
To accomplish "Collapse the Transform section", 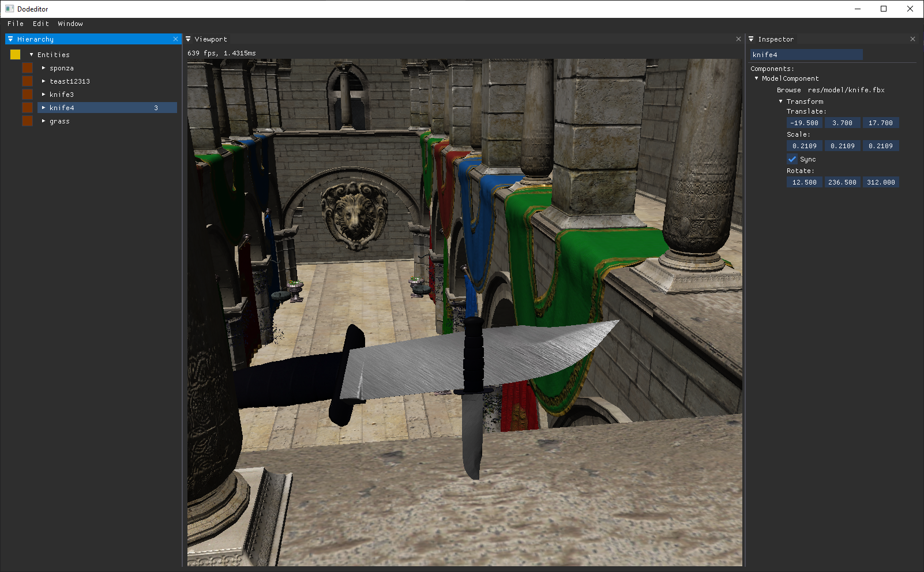I will [781, 101].
